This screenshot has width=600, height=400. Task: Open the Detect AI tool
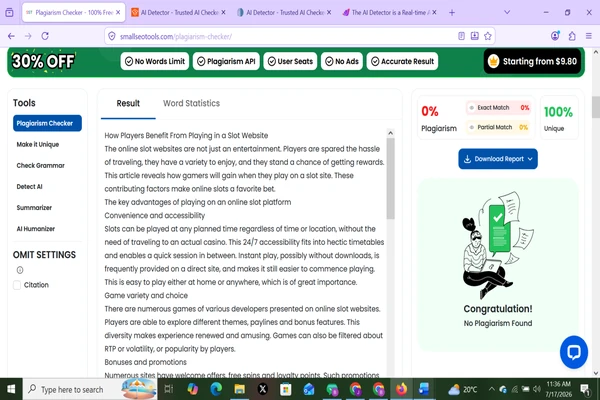[x=29, y=186]
